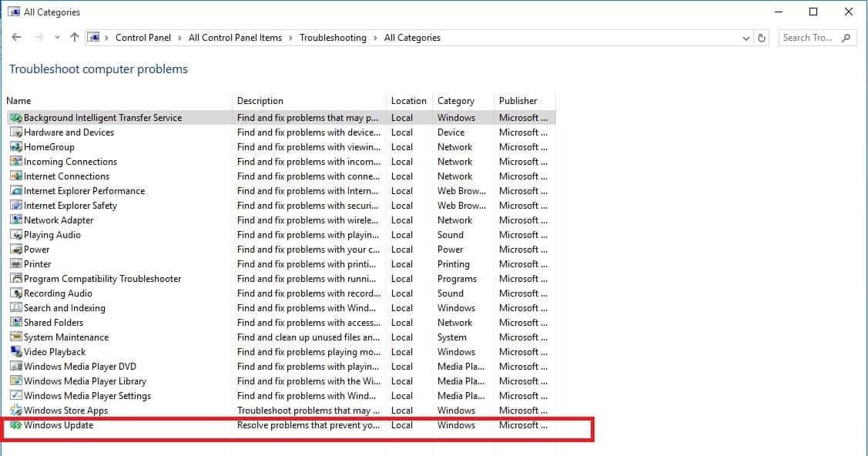Open the Windows Update troubleshooter
The height and width of the screenshot is (456, 868).
59,425
